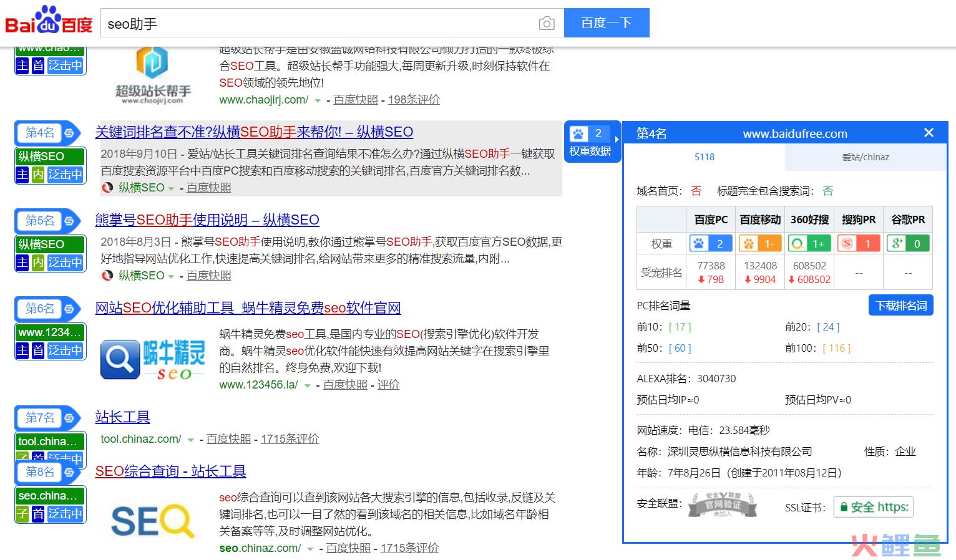Open dropdown arrow after 纵横SEO in the 第5名 result
956x560 pixels.
[171, 276]
